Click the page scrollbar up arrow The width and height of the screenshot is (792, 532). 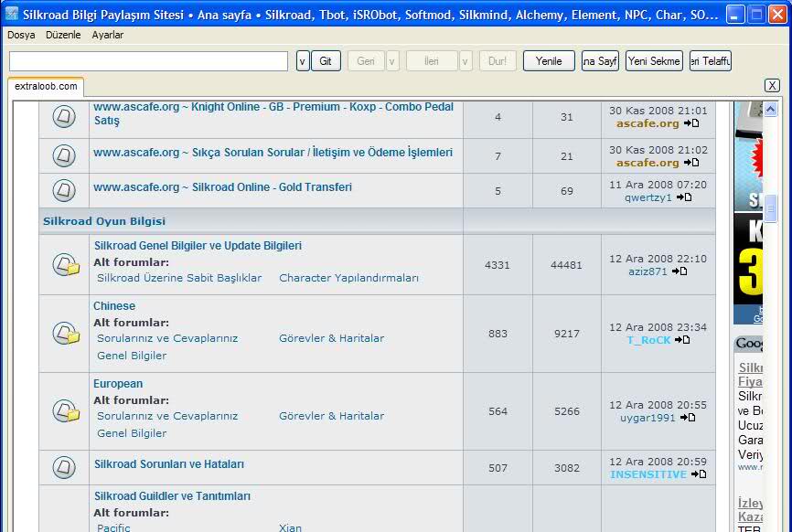tap(770, 109)
